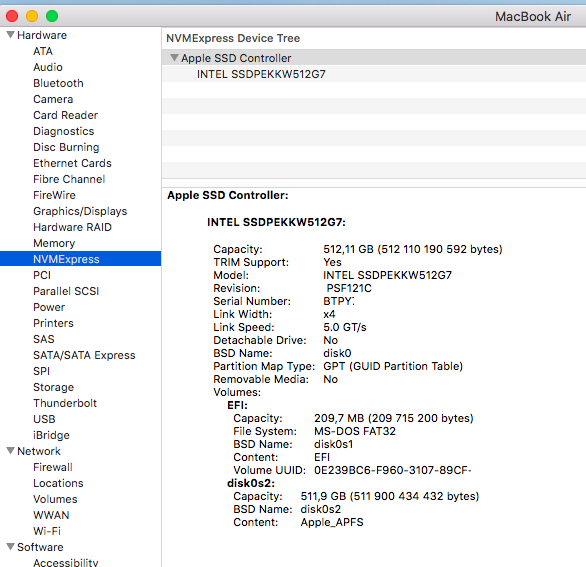The width and height of the screenshot is (586, 567).
Task: Select the highlighted NVMExpress entry
Action: [80, 259]
